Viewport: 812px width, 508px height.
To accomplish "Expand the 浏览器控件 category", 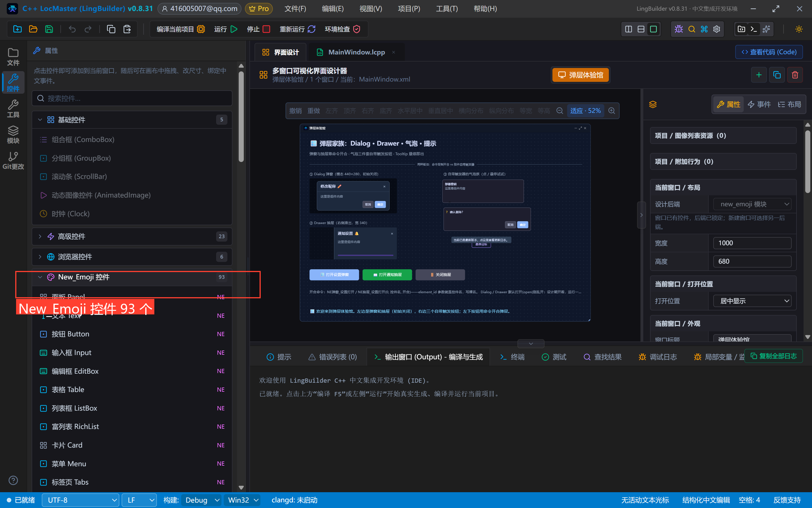I will click(132, 257).
